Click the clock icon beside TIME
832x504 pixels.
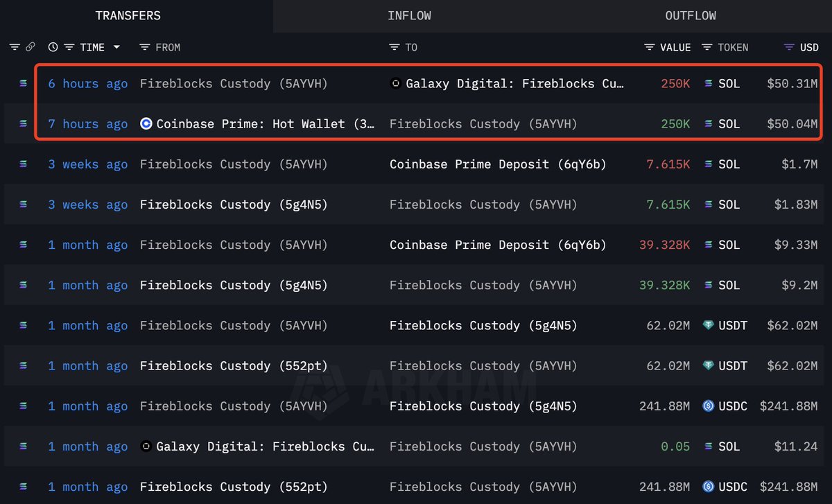(53, 47)
